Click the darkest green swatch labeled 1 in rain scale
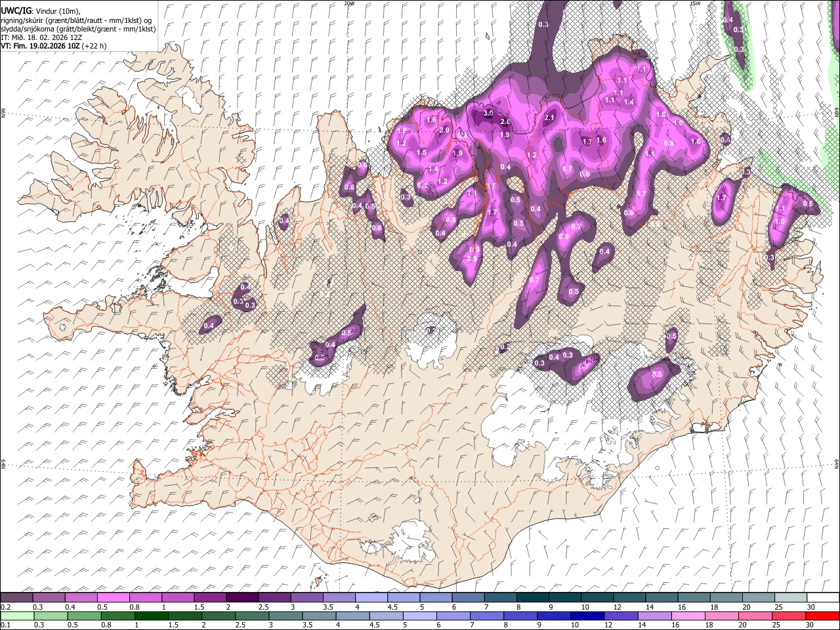The height and width of the screenshot is (630, 840). (152, 616)
